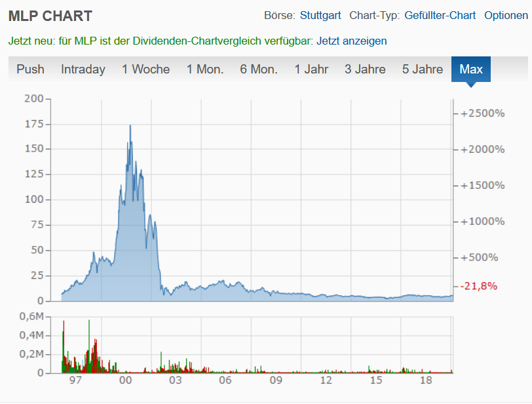Click the -21,8% performance label
Viewport: 532px width, 404px height.
tap(478, 286)
